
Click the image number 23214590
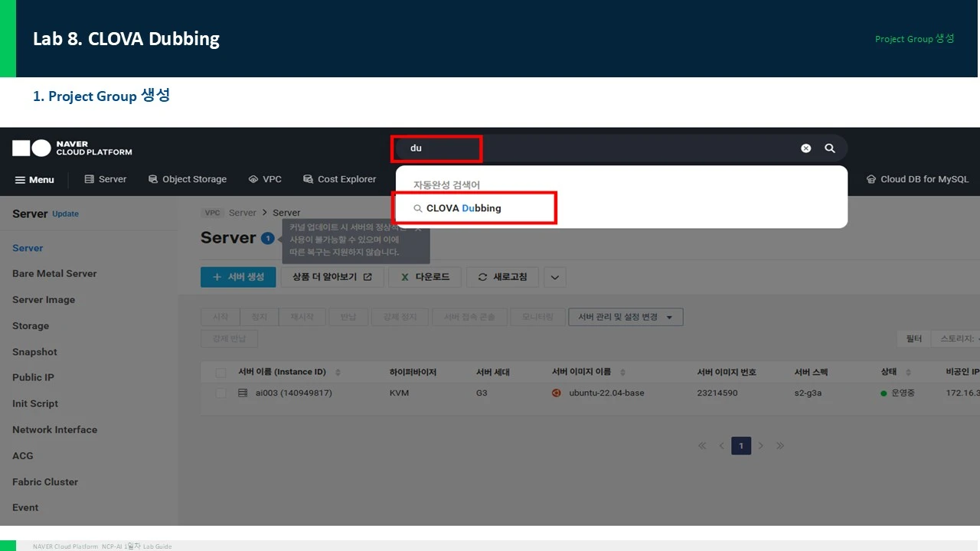click(717, 393)
